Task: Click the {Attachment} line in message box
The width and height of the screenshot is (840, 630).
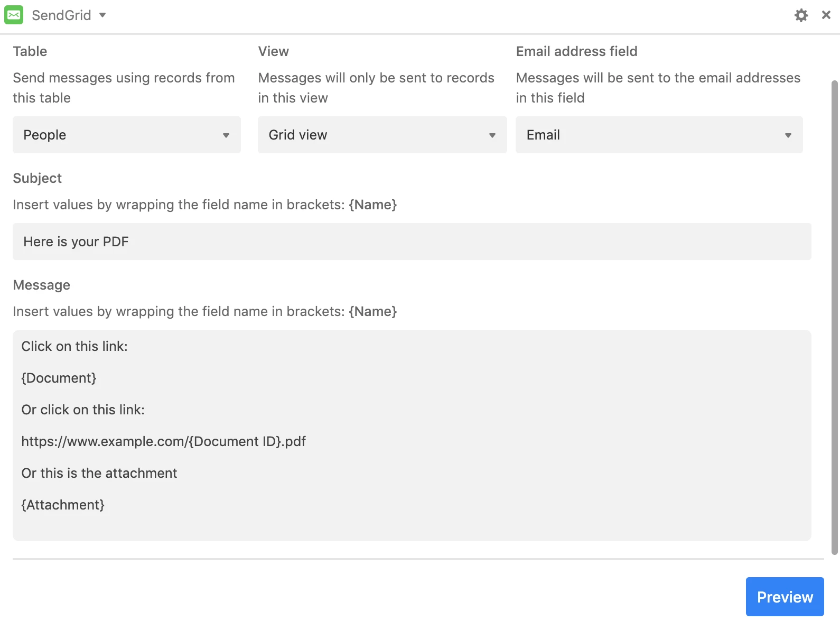Action: (63, 505)
